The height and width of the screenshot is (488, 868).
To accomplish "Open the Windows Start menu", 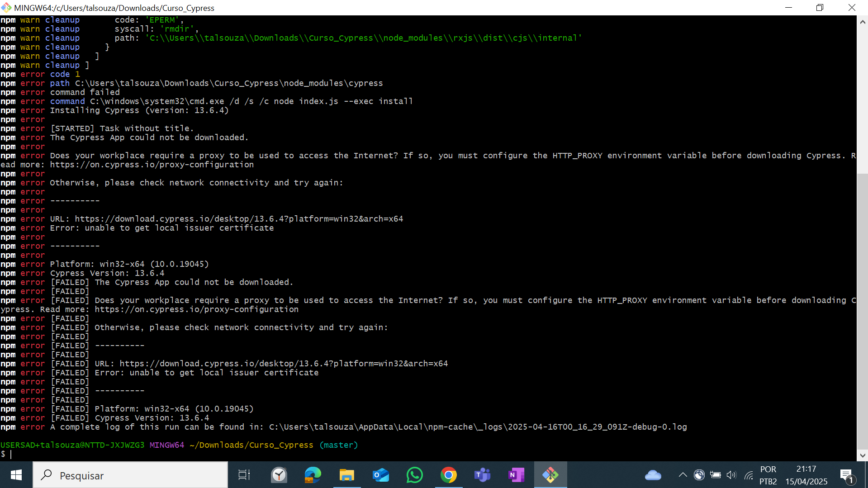I will (x=16, y=475).
